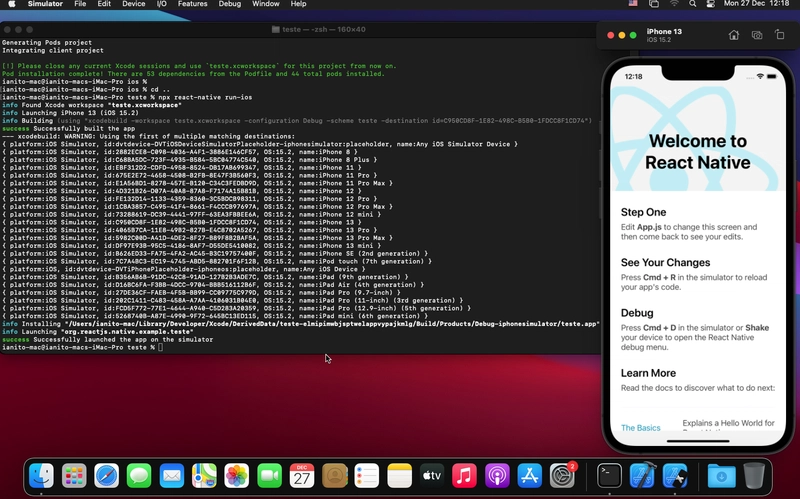Rotate the device using the Simulator rotate icon
Image resolution: width=800 pixels, height=499 pixels.
pos(779,35)
